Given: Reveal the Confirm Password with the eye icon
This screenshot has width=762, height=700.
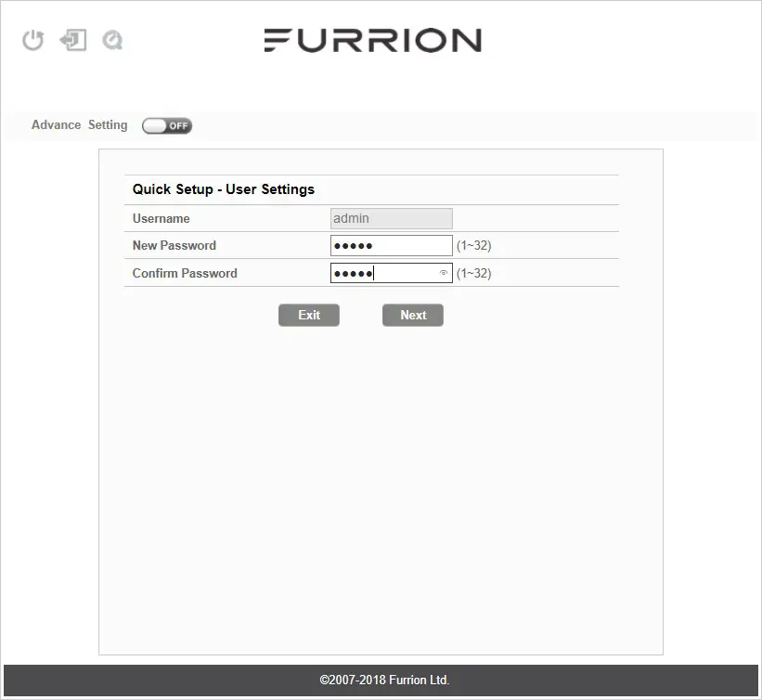Looking at the screenshot, I should tap(443, 272).
